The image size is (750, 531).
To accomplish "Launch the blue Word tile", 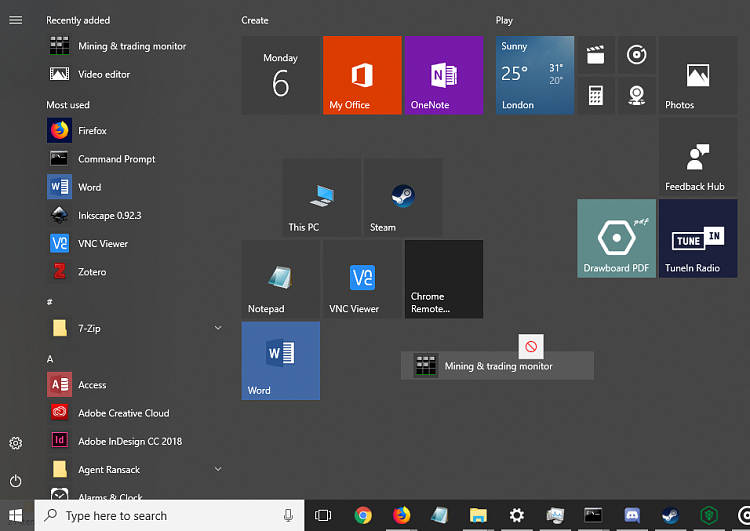I will click(x=281, y=361).
